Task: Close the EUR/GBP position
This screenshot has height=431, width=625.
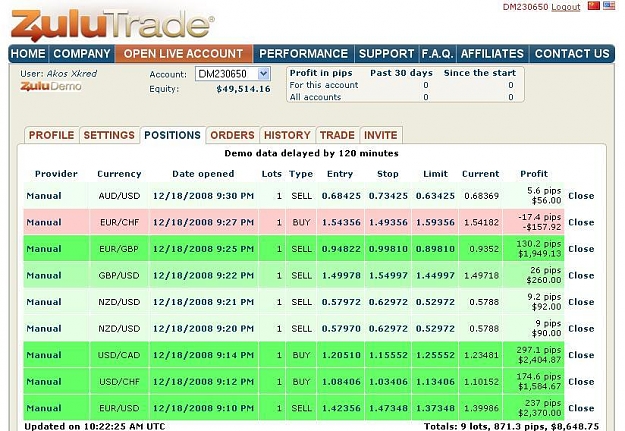Action: (581, 249)
